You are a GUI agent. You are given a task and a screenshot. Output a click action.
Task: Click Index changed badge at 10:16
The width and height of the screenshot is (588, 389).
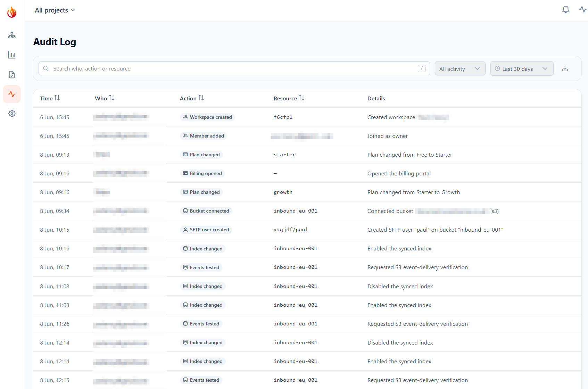(203, 249)
